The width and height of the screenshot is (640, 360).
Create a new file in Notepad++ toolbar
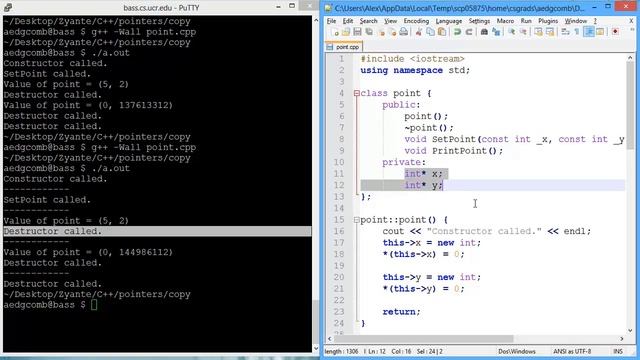click(336, 32)
